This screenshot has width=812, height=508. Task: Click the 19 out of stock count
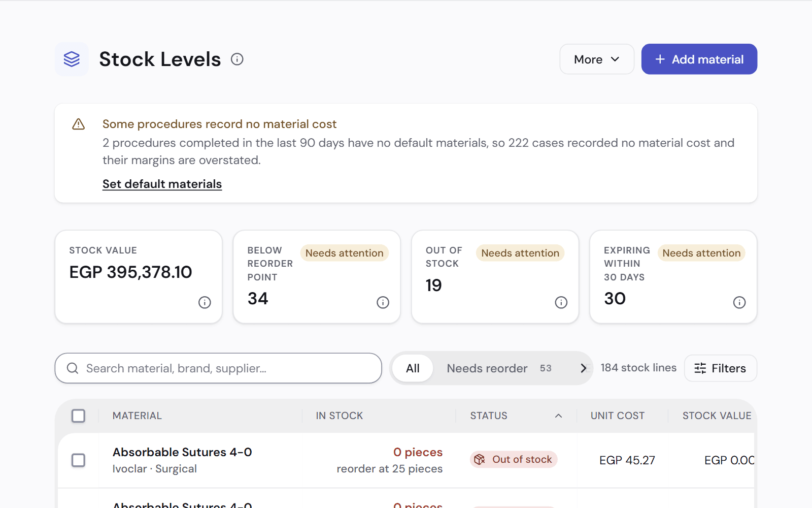click(433, 285)
